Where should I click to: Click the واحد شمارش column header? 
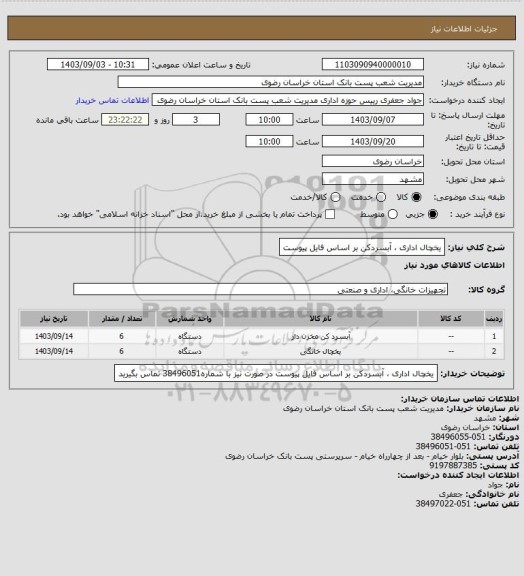(190, 319)
